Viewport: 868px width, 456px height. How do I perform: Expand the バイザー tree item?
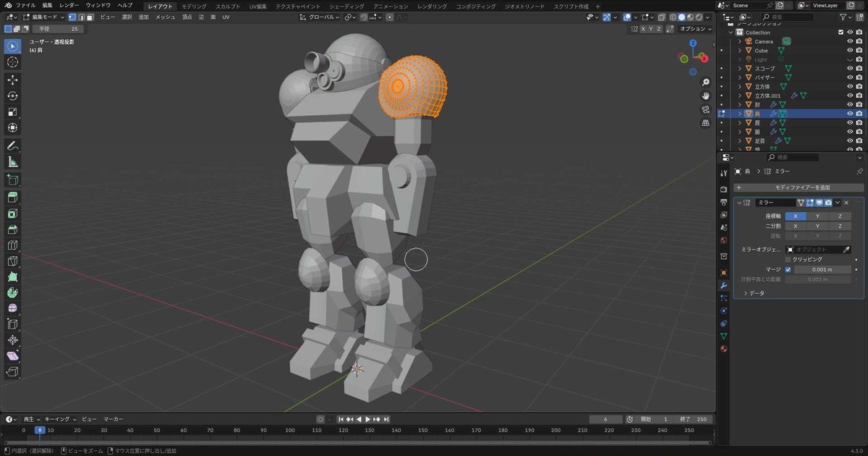click(x=740, y=77)
